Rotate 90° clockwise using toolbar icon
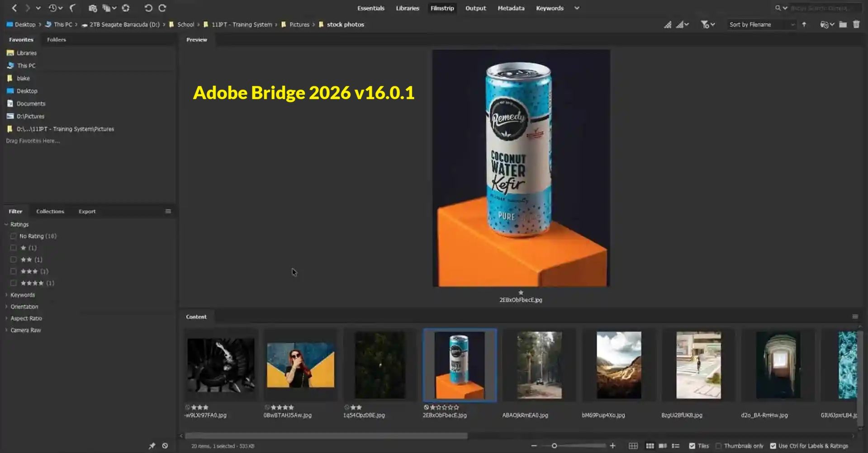Image resolution: width=868 pixels, height=453 pixels. (x=162, y=8)
